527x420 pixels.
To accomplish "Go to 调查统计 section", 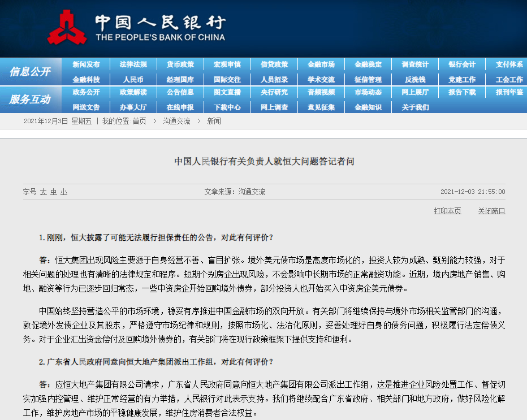I will click(415, 64).
